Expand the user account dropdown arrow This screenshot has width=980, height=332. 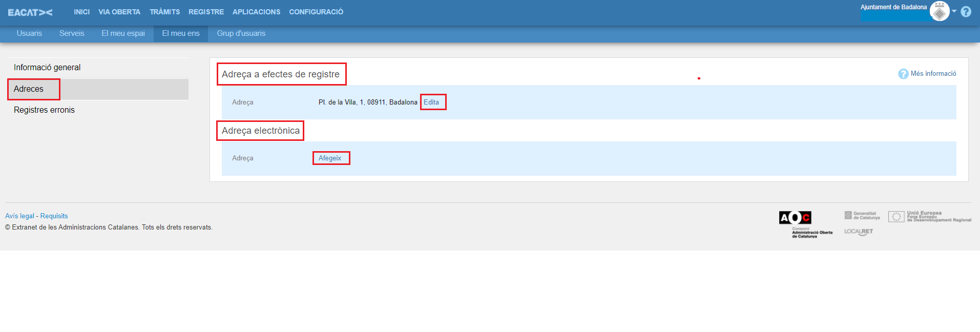click(954, 11)
